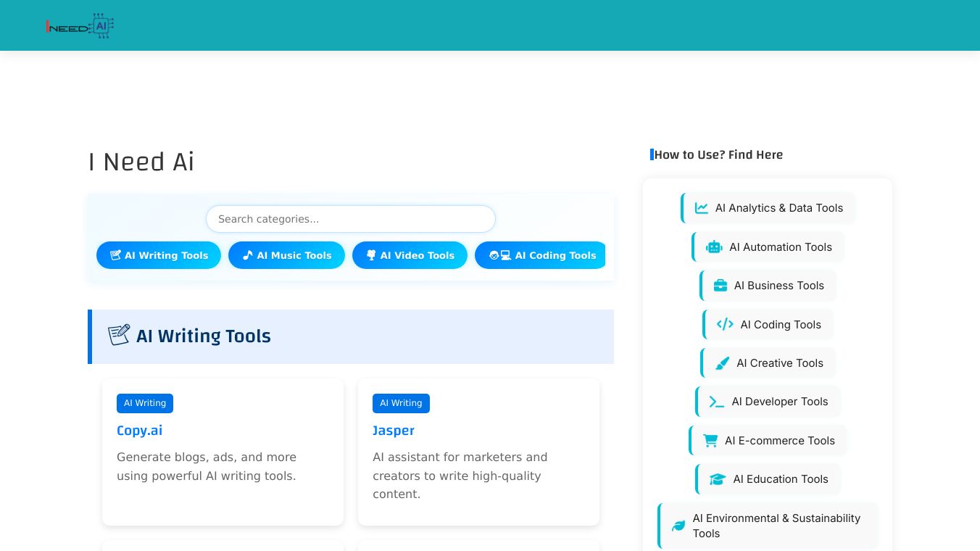Click the chart icon beside AI Analytics & Data Tools
The height and width of the screenshot is (551, 980).
pos(702,208)
